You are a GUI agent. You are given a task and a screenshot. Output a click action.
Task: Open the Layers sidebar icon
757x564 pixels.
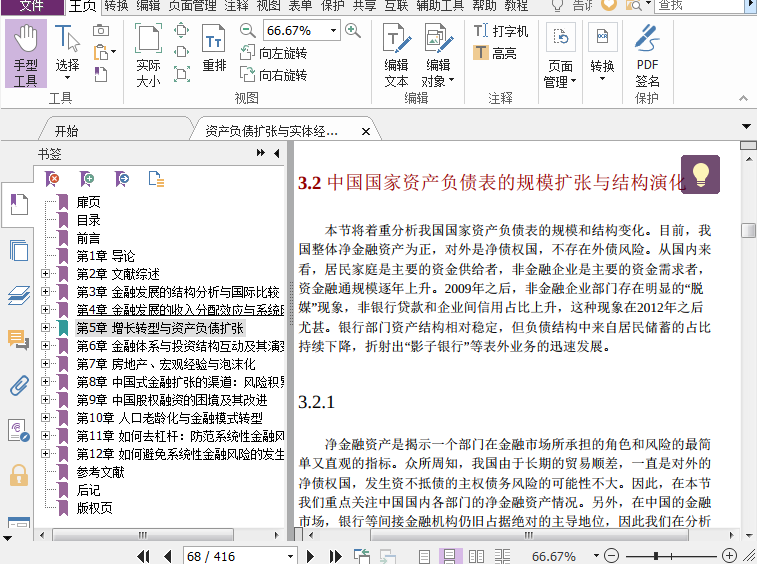coord(19,295)
